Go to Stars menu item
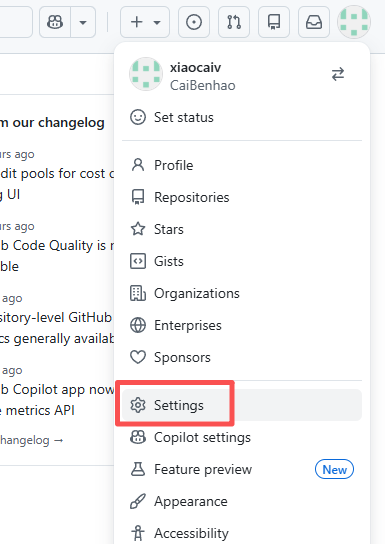The width and height of the screenshot is (385, 544). (x=242, y=229)
